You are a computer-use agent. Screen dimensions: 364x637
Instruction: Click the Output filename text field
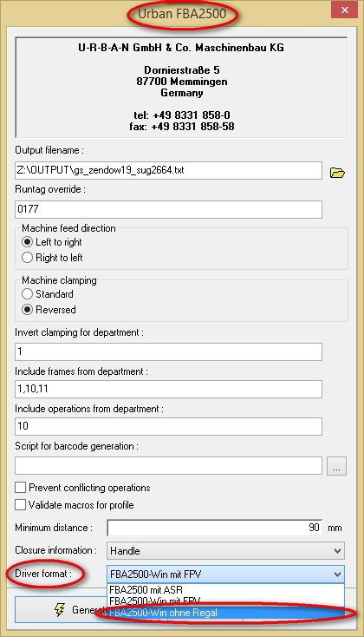tap(168, 171)
